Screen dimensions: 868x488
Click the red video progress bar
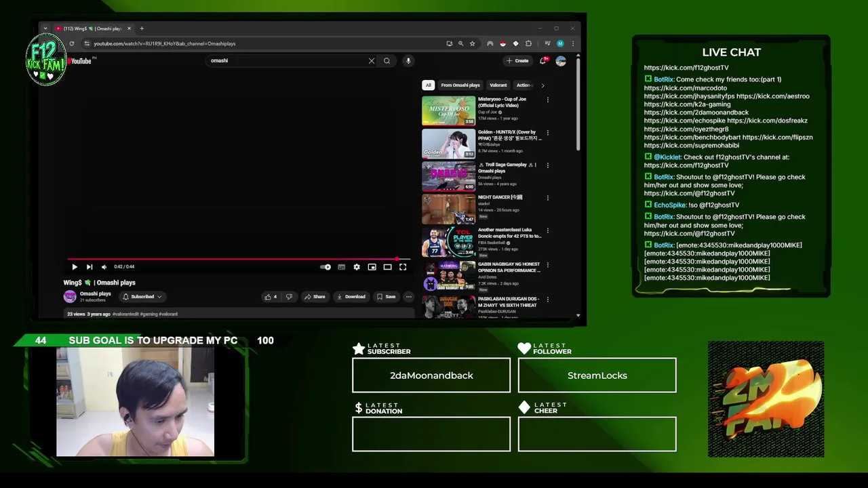click(239, 259)
